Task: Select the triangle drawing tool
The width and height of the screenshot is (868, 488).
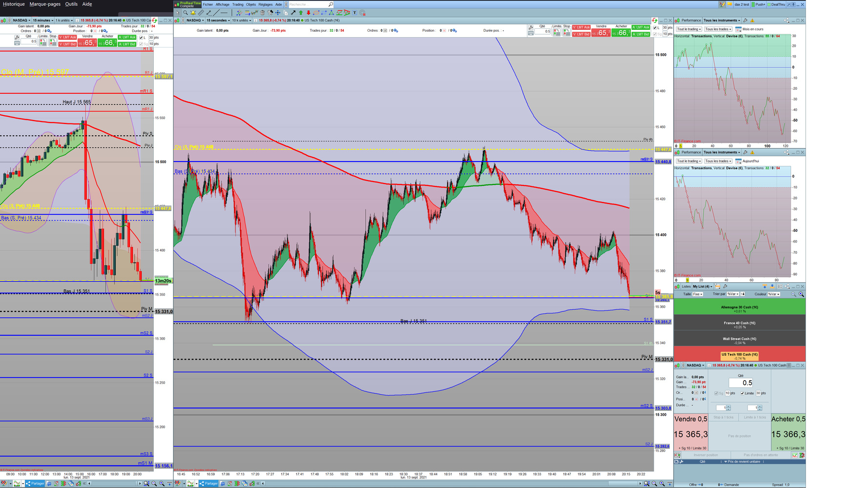Action: pyautogui.click(x=331, y=13)
